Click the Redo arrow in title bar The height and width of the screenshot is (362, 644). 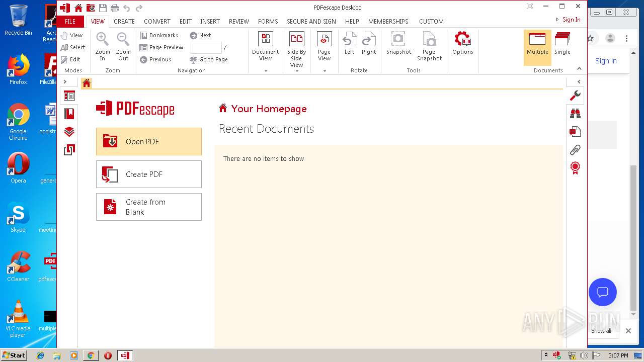click(139, 8)
